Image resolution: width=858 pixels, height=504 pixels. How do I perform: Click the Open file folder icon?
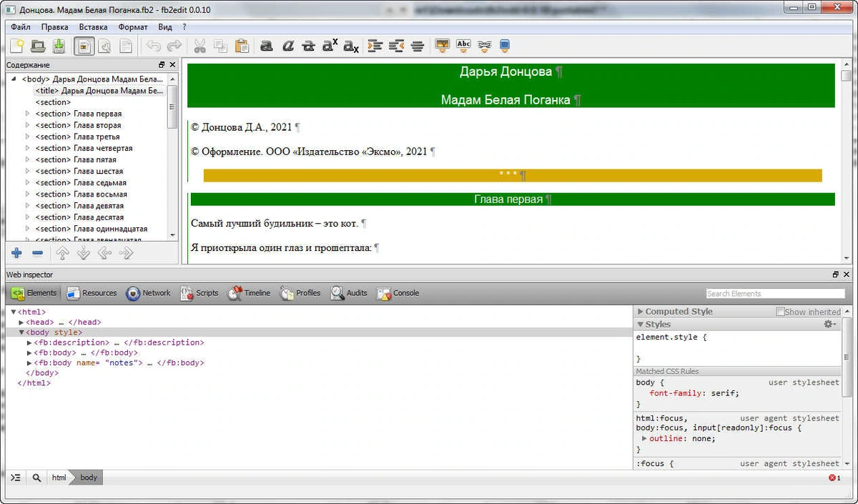point(38,46)
